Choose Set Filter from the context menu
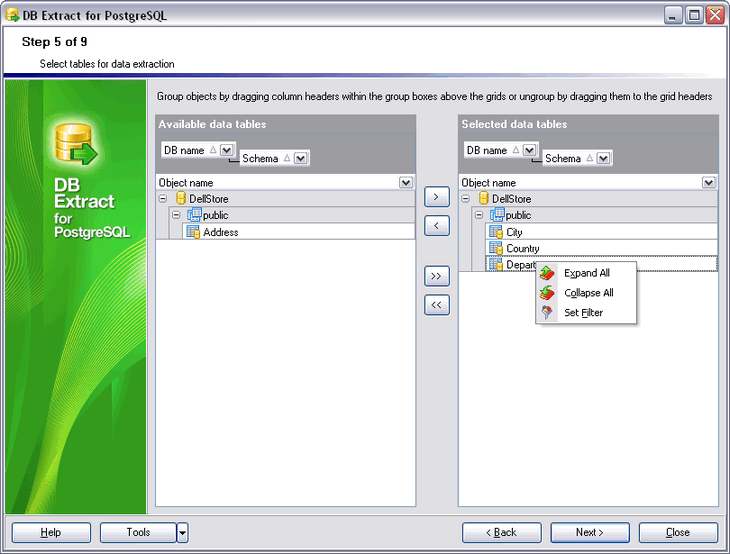 click(583, 313)
